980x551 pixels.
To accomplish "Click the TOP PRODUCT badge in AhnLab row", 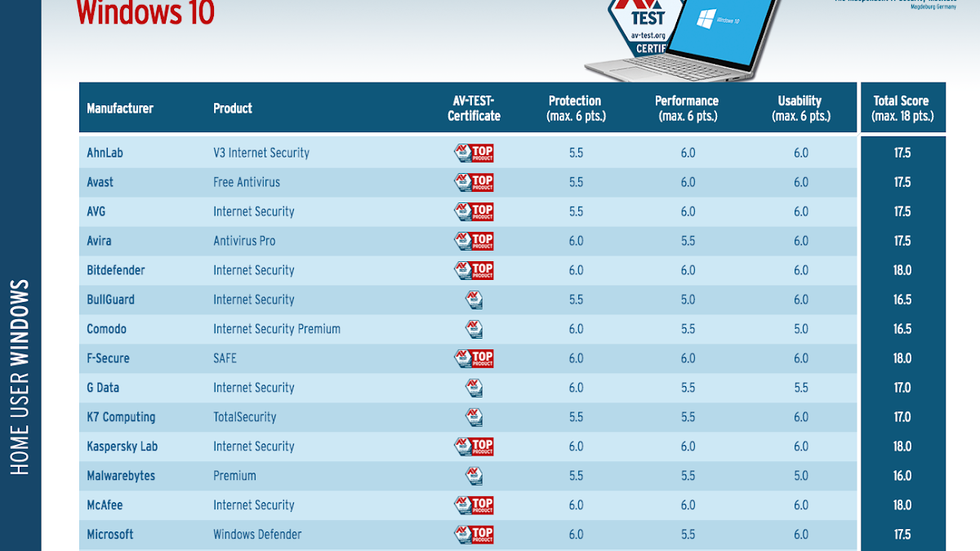I will [x=474, y=153].
